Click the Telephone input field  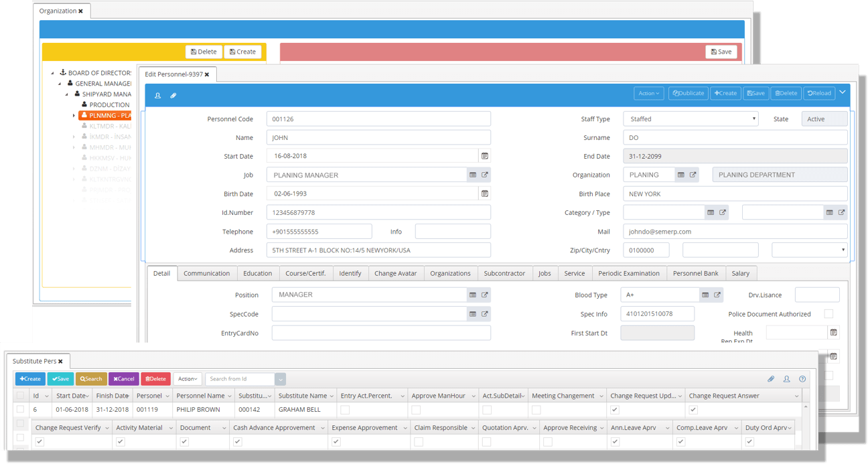click(x=319, y=232)
